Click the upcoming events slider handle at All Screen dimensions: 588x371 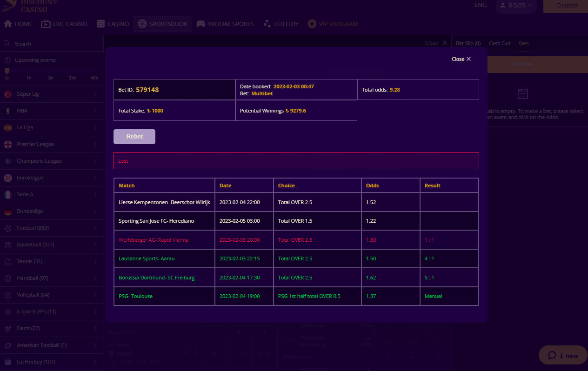(x=7, y=71)
